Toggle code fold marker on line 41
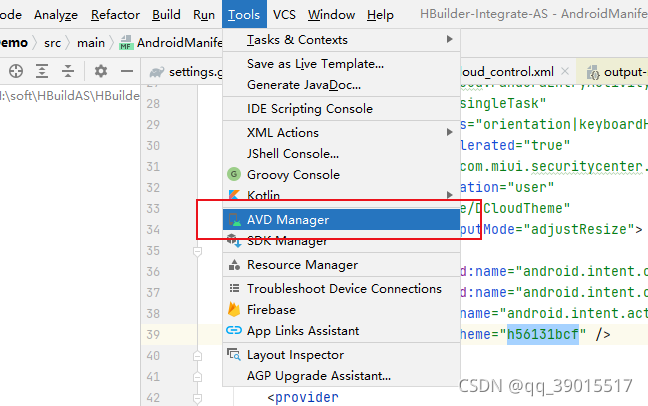This screenshot has width=648, height=406. 198,377
